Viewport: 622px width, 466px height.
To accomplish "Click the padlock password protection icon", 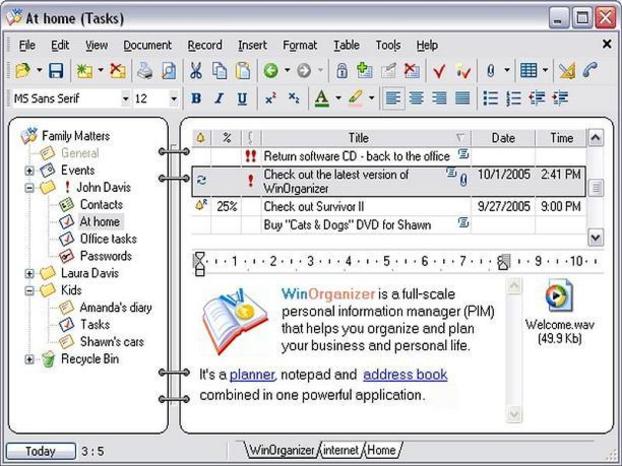I will click(x=342, y=71).
